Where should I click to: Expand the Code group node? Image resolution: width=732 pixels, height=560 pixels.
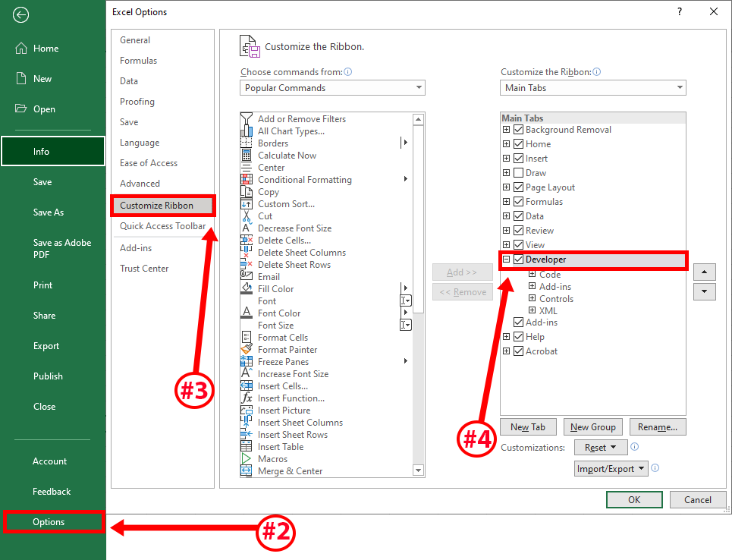pos(532,274)
